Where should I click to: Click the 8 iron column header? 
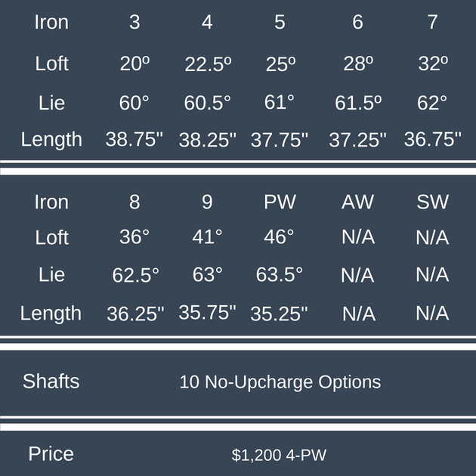point(134,202)
